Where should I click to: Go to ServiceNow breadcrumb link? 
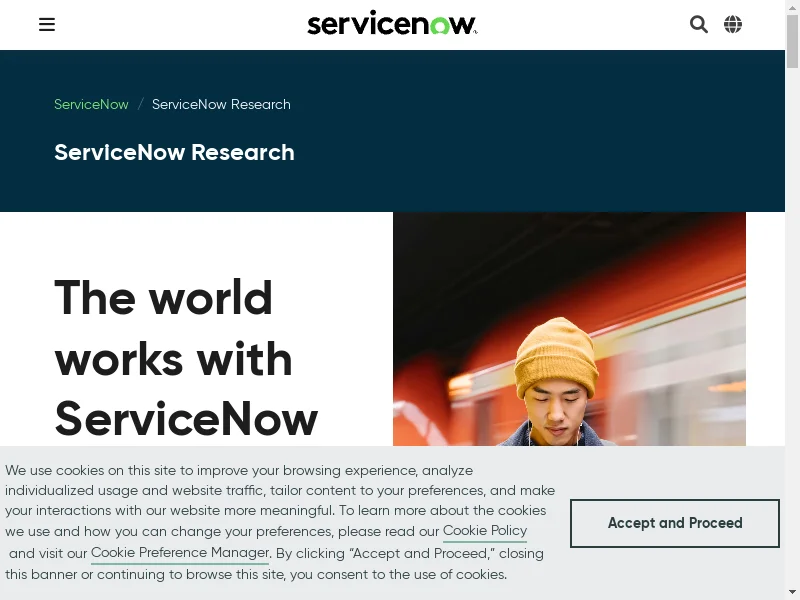(x=91, y=104)
